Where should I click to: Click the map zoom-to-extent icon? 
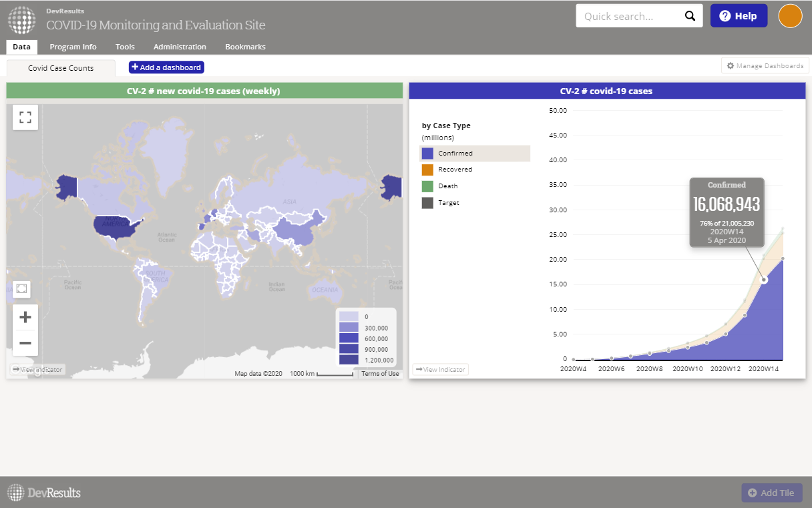21,289
